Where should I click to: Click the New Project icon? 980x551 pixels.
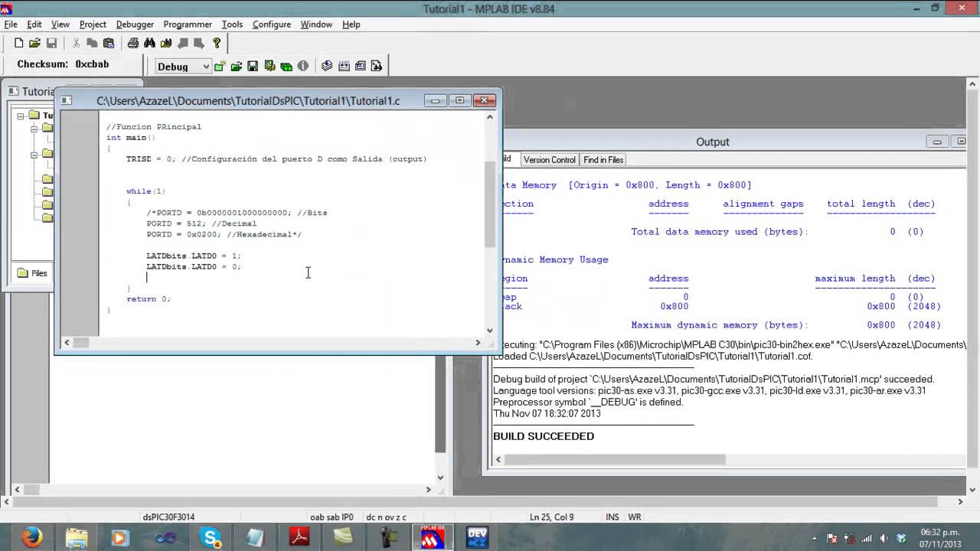(220, 67)
